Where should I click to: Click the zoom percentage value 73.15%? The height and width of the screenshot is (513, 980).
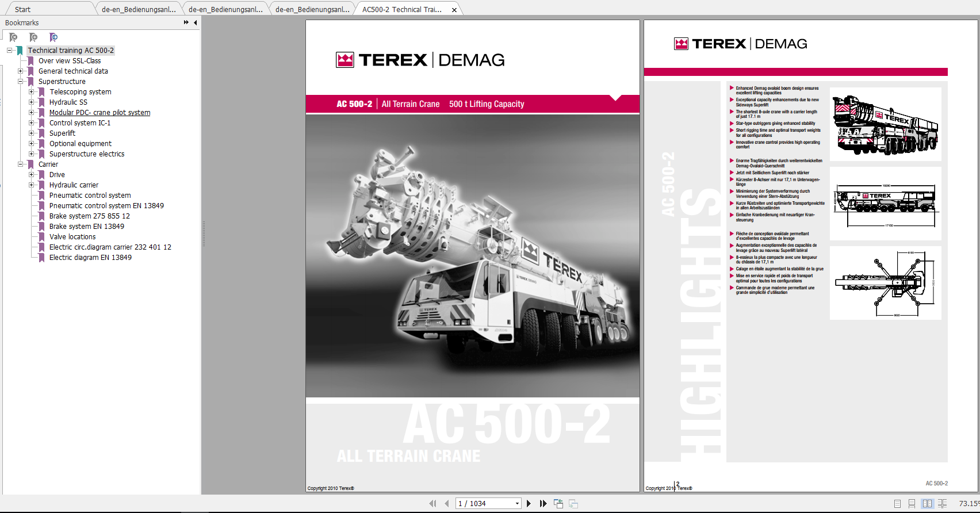click(968, 504)
